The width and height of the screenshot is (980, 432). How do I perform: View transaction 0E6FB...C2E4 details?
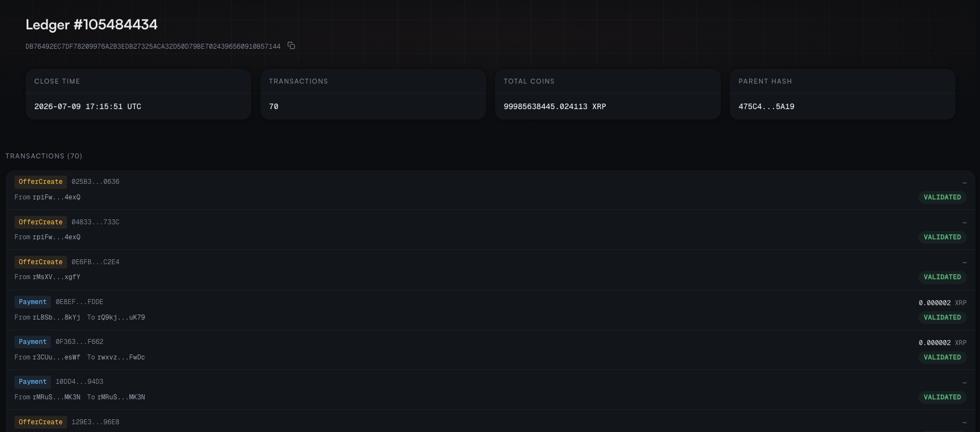pos(95,262)
